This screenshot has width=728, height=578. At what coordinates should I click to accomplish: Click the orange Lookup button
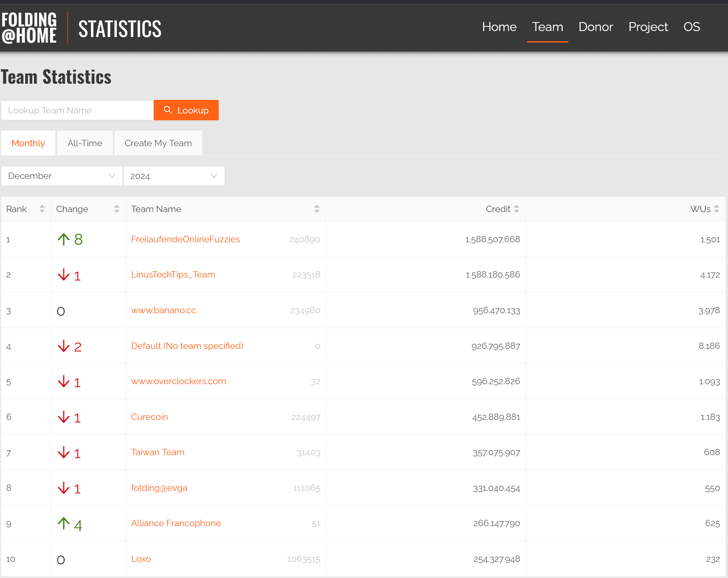coord(186,110)
